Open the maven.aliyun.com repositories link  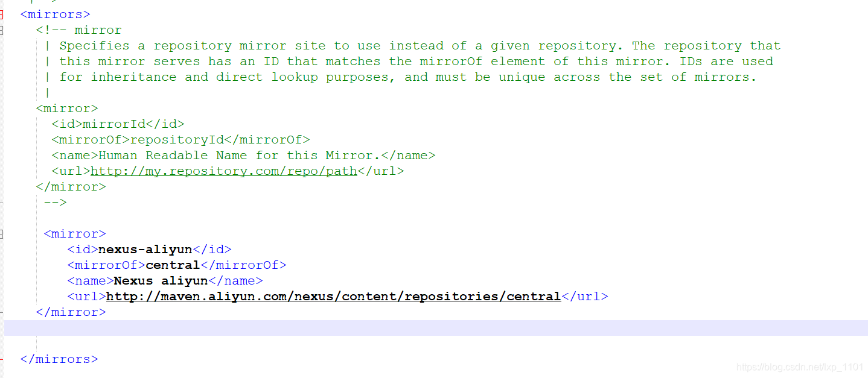tap(334, 296)
